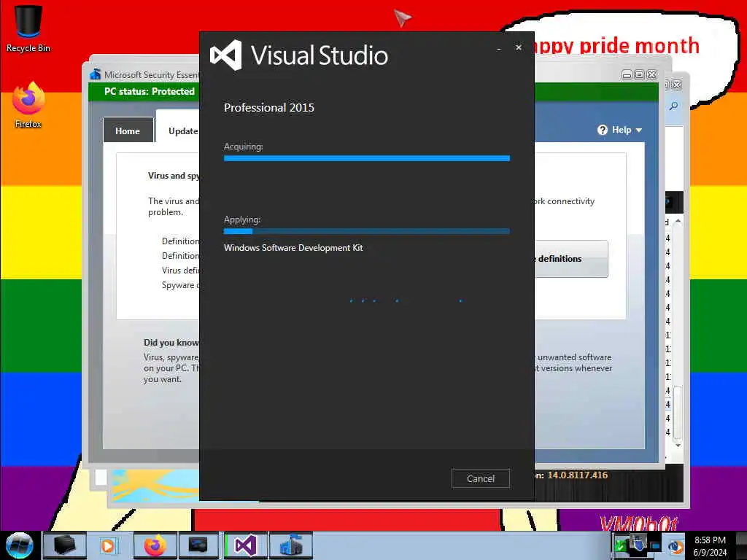Click the 'Did you know' heading in Security Essentials
The width and height of the screenshot is (747, 560).
click(171, 343)
